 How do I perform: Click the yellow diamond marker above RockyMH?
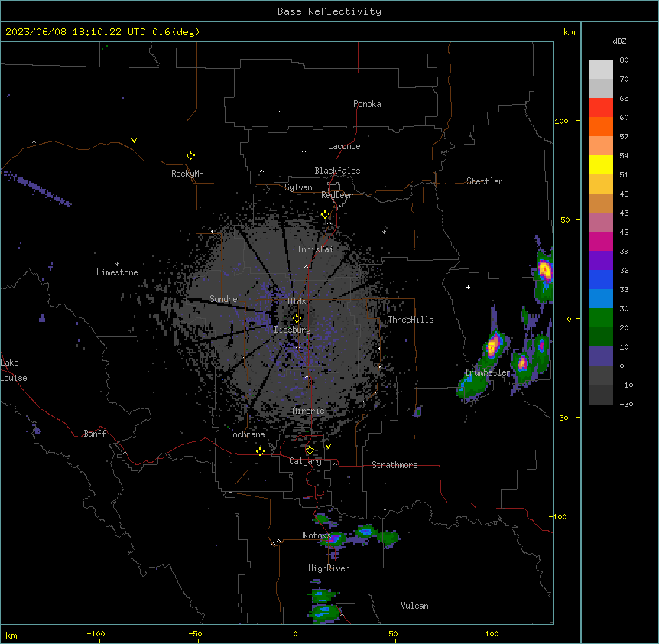pos(190,155)
